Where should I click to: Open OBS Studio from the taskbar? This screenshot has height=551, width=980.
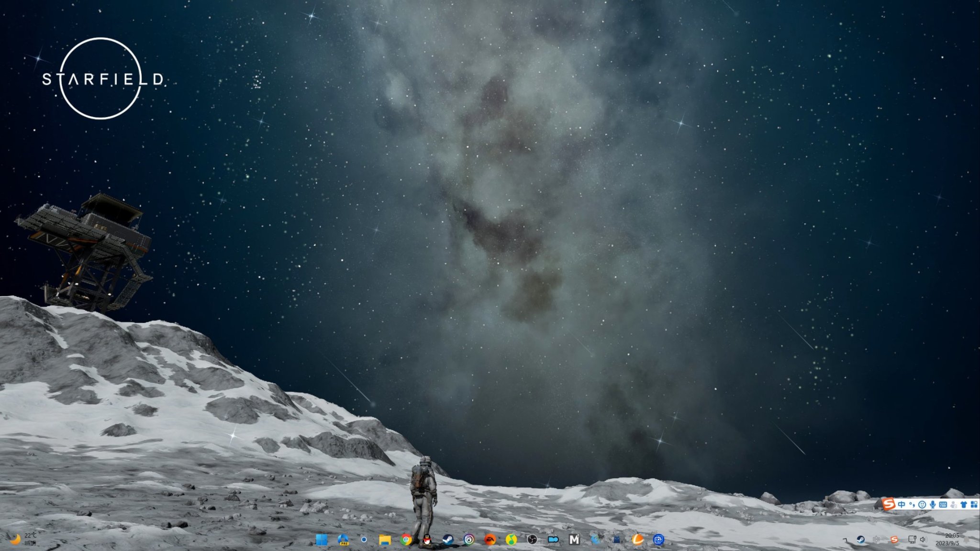point(532,540)
